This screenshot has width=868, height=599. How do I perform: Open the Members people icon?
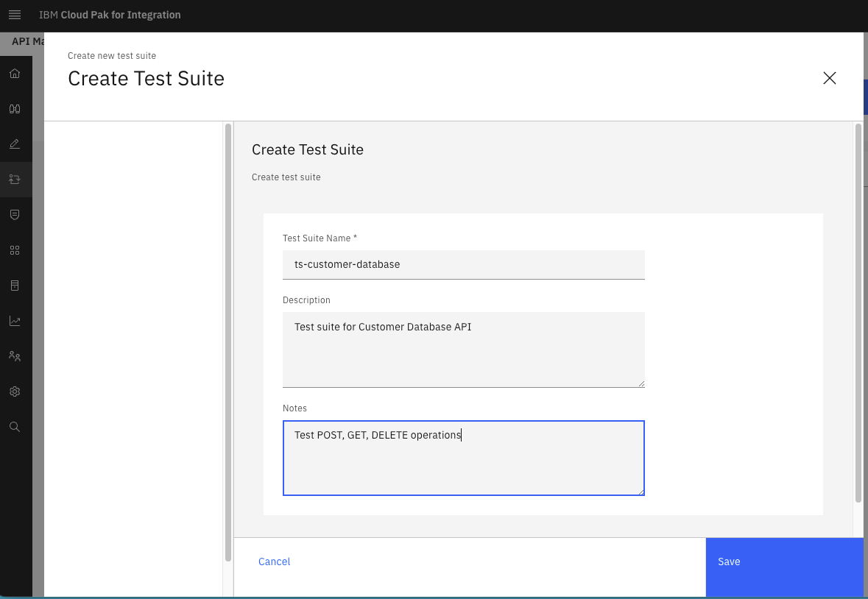[x=15, y=356]
